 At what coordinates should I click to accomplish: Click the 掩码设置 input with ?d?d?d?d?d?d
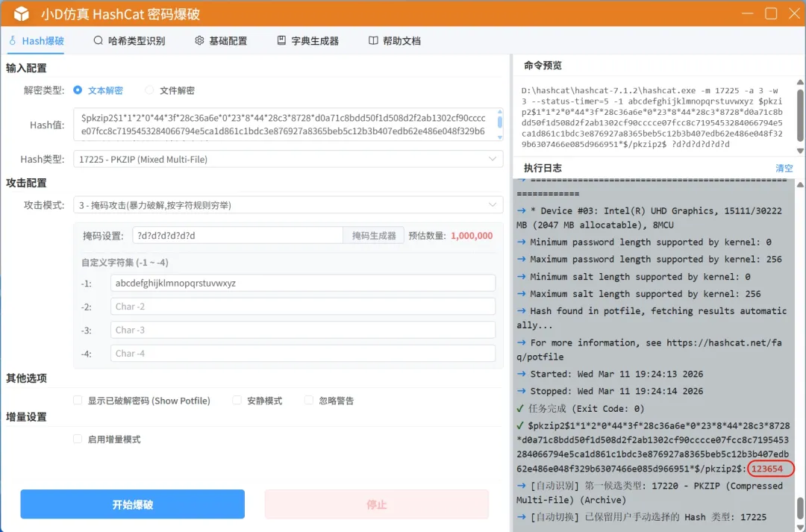237,236
